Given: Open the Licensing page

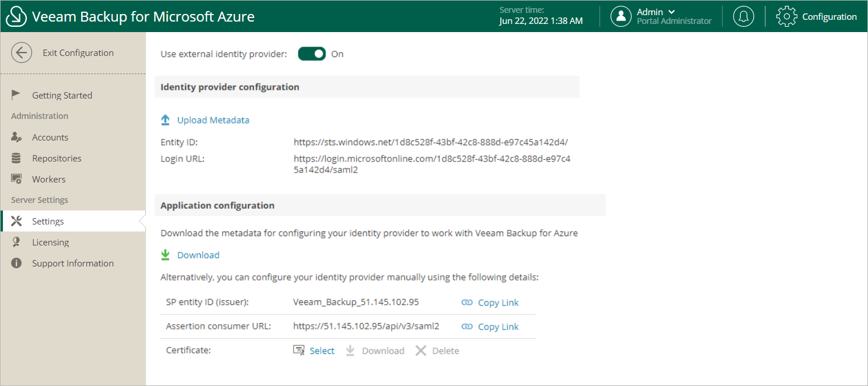Looking at the screenshot, I should pyautogui.click(x=51, y=243).
